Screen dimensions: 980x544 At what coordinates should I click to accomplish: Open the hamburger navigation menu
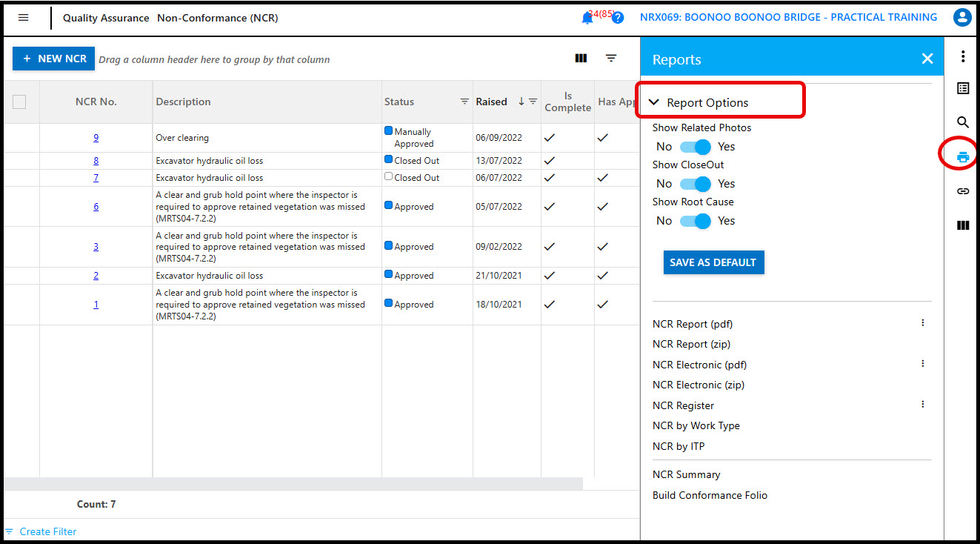(x=24, y=18)
